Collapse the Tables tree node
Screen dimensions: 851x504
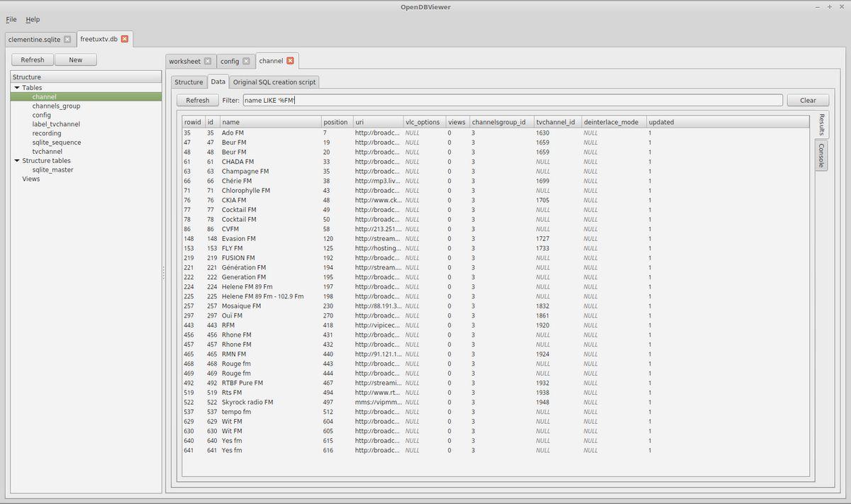pyautogui.click(x=16, y=88)
